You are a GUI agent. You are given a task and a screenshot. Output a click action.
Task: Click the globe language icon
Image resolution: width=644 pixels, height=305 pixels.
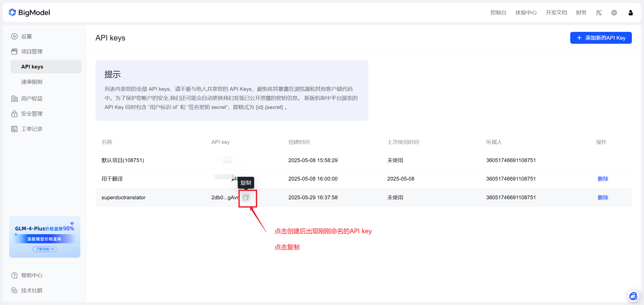pos(614,13)
